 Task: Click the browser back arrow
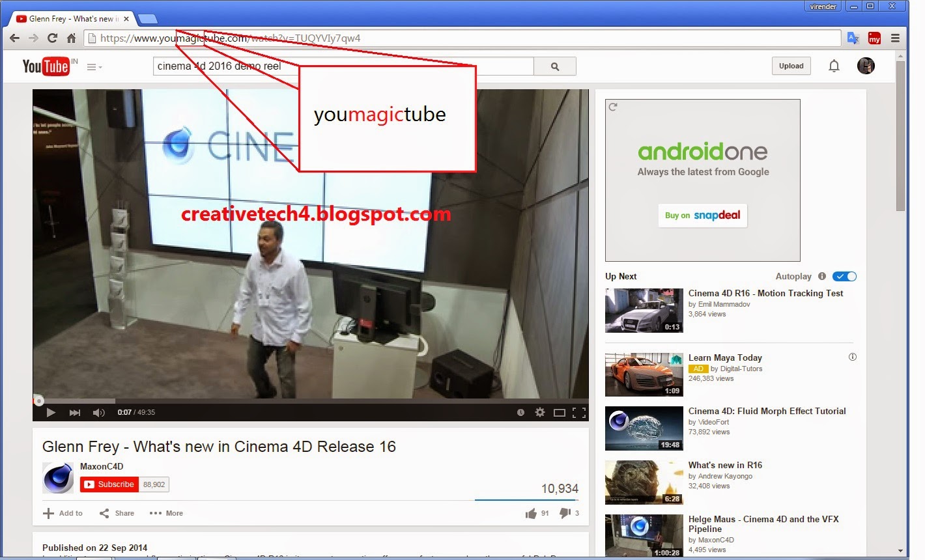[14, 38]
